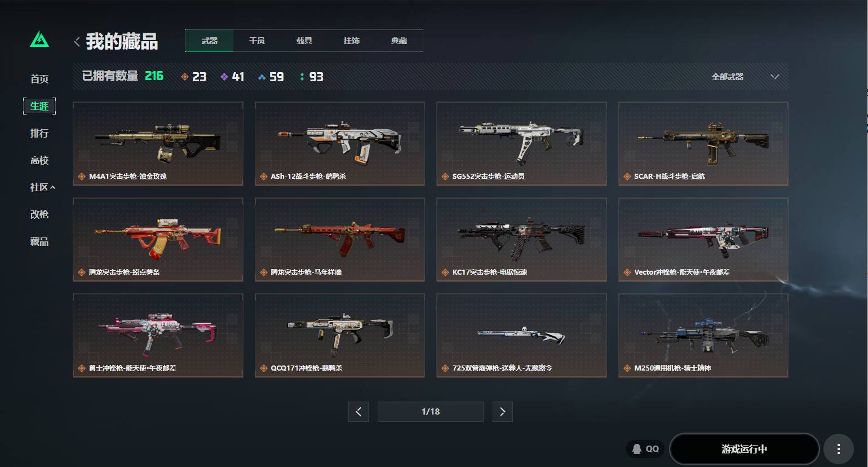Expand the 社区 sidebar menu
This screenshot has height=467, width=868.
pos(42,187)
